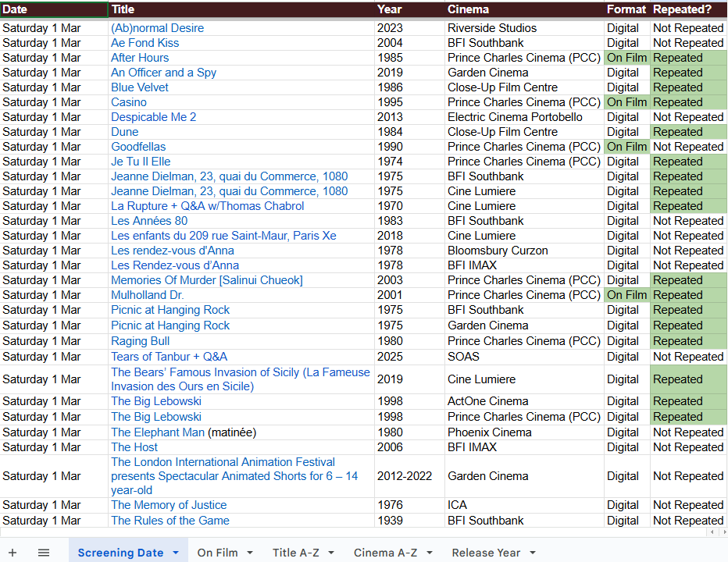Select the ICA cinema cell
This screenshot has height=562, width=728.
(x=524, y=505)
